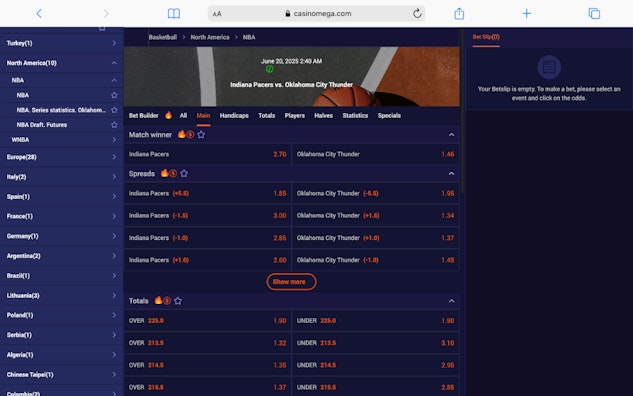
Task: Open a new tab with plus icon
Action: click(x=526, y=13)
